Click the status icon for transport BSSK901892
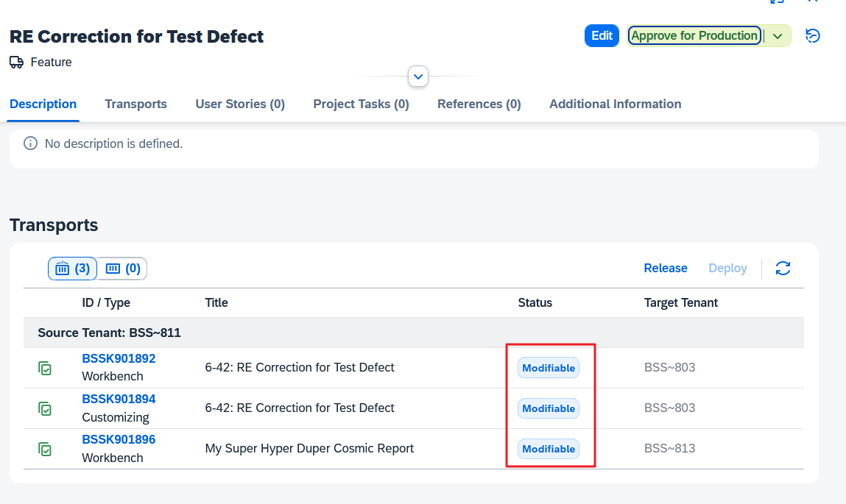This screenshot has height=504, width=846. [46, 368]
